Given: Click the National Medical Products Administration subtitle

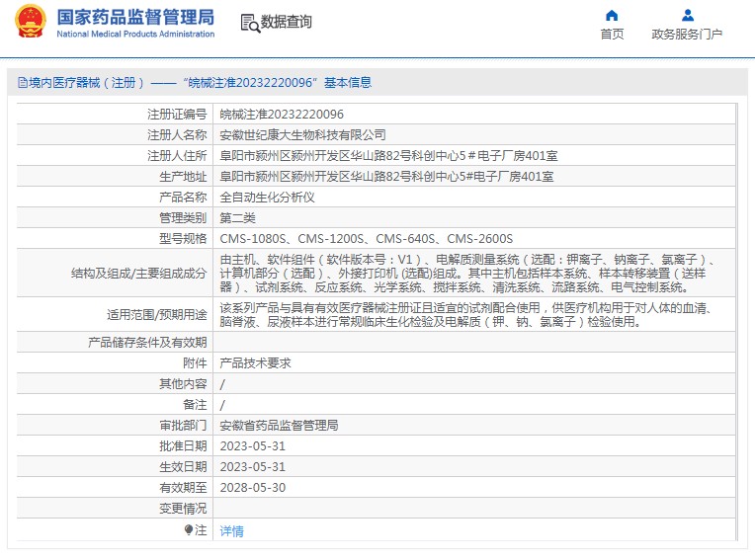Looking at the screenshot, I should (x=135, y=35).
